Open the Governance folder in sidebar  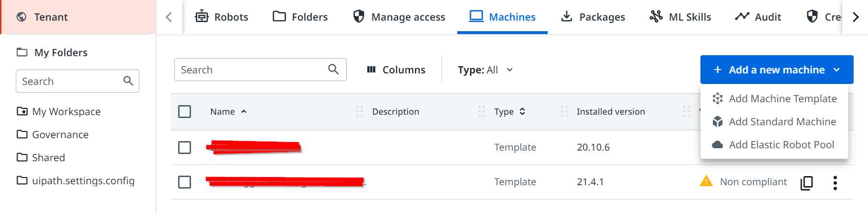point(60,135)
